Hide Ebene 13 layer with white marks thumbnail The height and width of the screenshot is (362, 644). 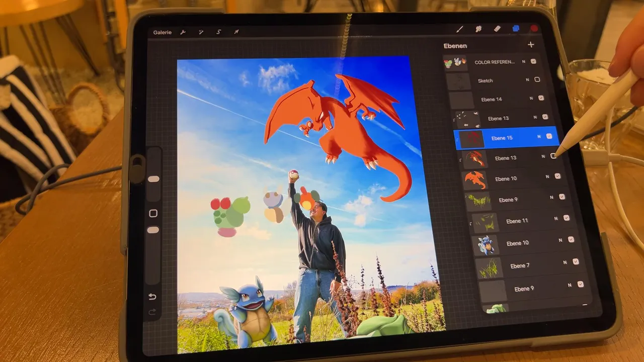click(x=545, y=117)
